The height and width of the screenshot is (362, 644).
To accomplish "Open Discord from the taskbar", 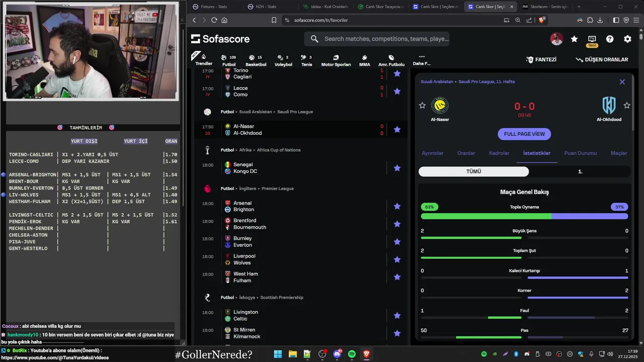I will click(x=337, y=354).
